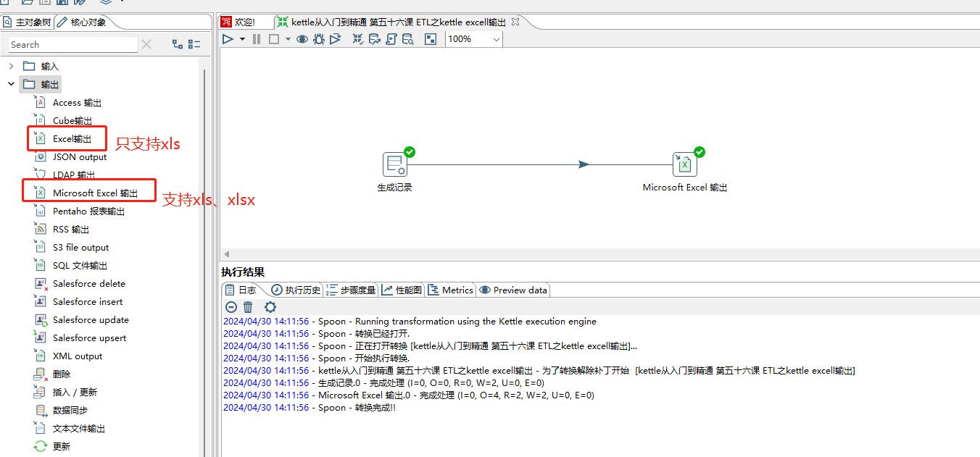Run the transformation with the Play icon
The width and height of the screenshot is (980, 457).
coord(228,38)
